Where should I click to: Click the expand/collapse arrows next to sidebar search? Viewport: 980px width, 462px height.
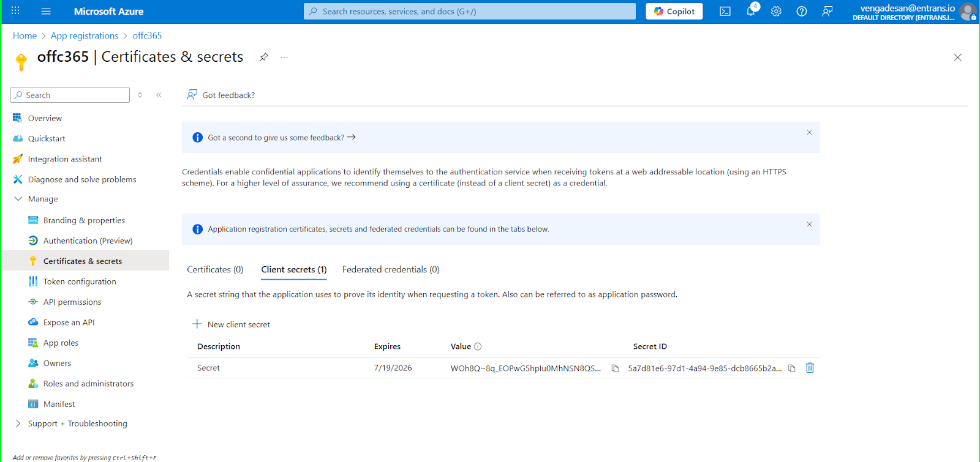[140, 95]
